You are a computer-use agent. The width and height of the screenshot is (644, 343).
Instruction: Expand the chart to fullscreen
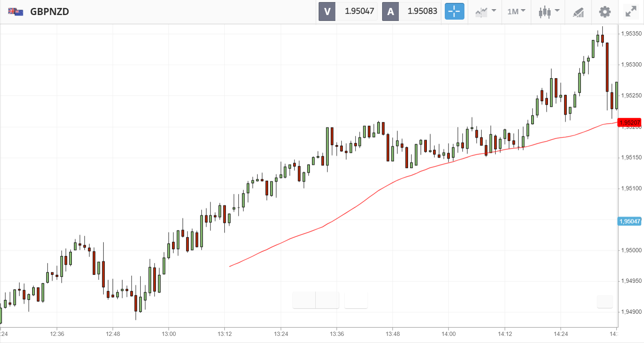pos(631,12)
